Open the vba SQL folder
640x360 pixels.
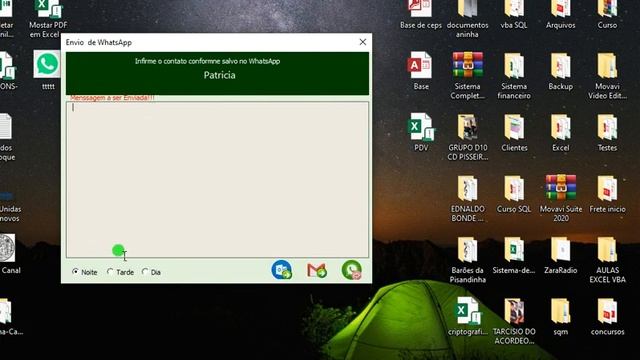[x=514, y=15]
